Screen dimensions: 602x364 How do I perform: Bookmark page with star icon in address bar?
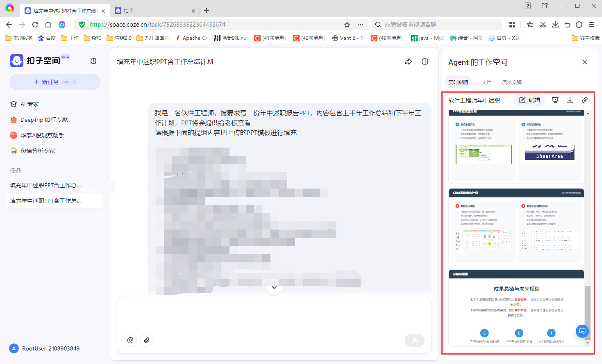(x=347, y=25)
